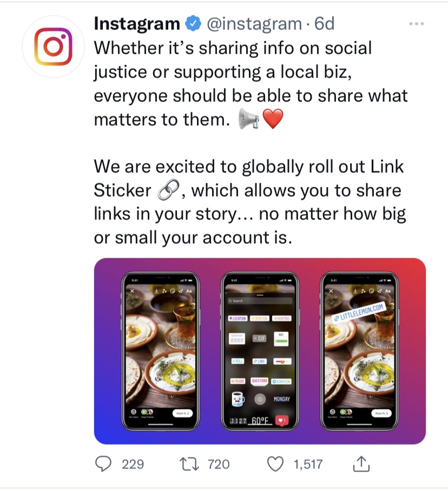Open the @instagram handle link
448x491 pixels.
254,24
